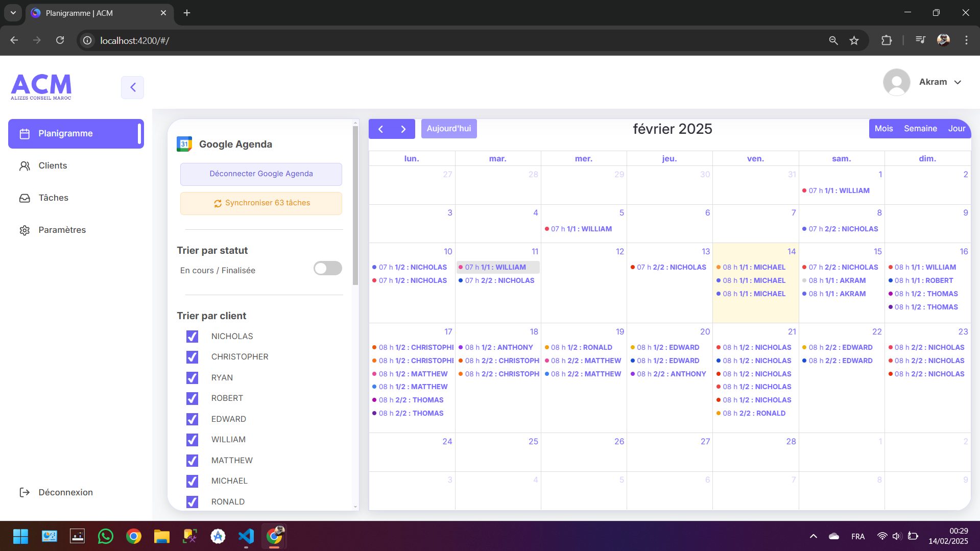Viewport: 980px width, 551px height.
Task: Open the Chrome tab search dropdown
Action: tap(13, 13)
